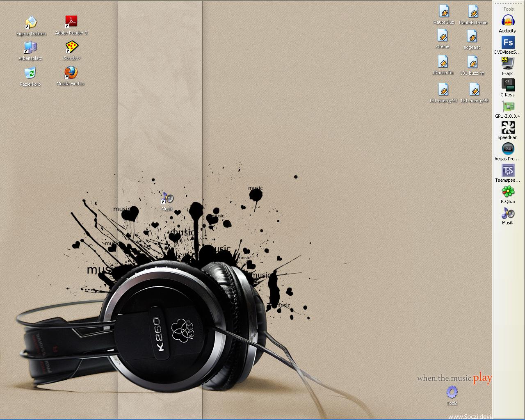This screenshot has height=420, width=525.
Task: Open Audacity from the Tools toolbar
Action: (x=508, y=21)
